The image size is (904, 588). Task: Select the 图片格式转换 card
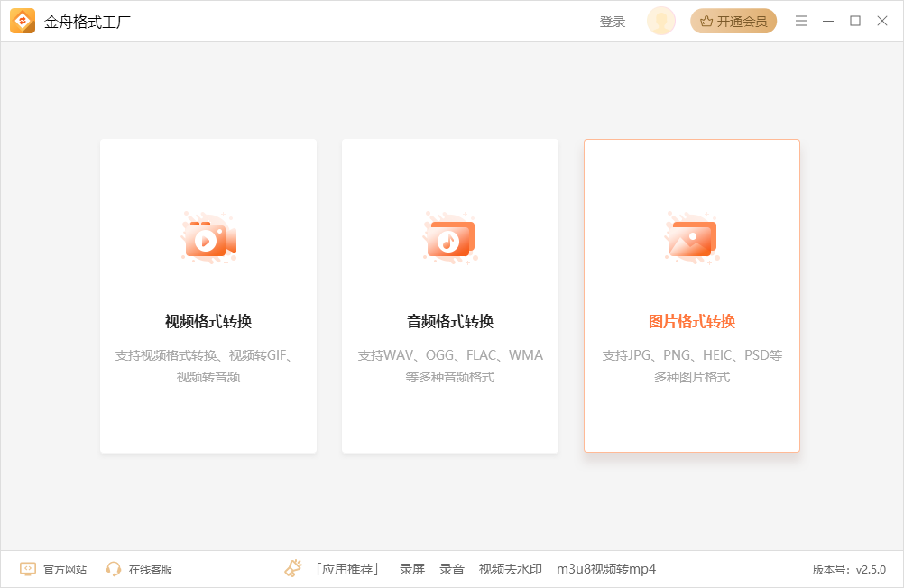pyautogui.click(x=691, y=296)
